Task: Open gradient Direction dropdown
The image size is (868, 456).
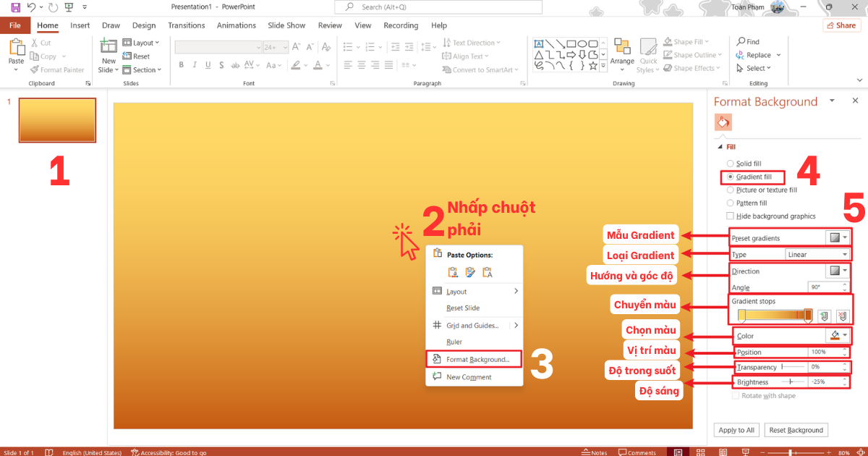Action: 838,271
